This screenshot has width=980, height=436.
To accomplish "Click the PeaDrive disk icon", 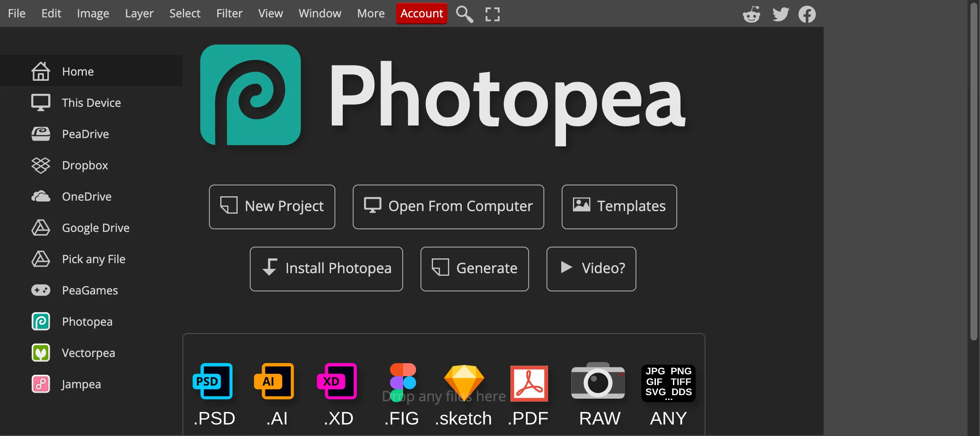I will 41,134.
